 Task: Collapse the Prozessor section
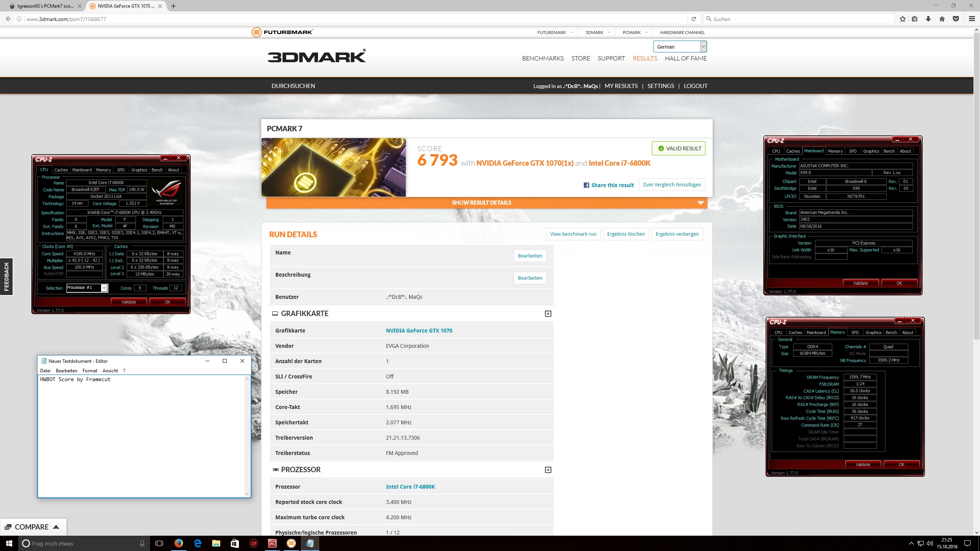click(x=548, y=470)
